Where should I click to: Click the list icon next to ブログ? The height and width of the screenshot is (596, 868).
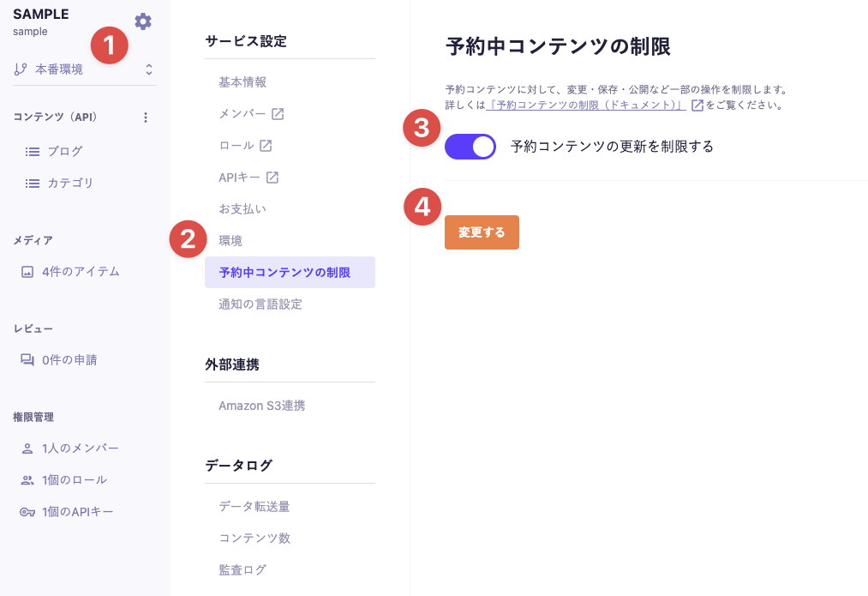tap(33, 152)
